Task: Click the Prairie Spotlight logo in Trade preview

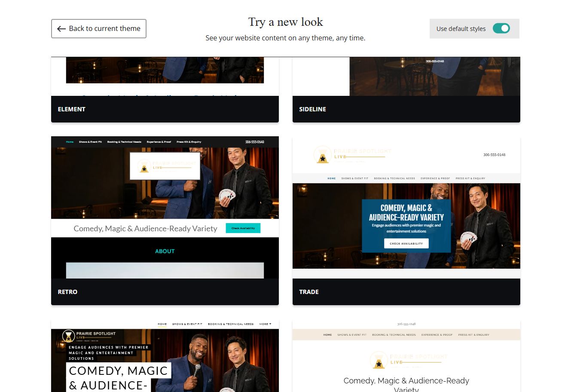Action: coord(352,155)
